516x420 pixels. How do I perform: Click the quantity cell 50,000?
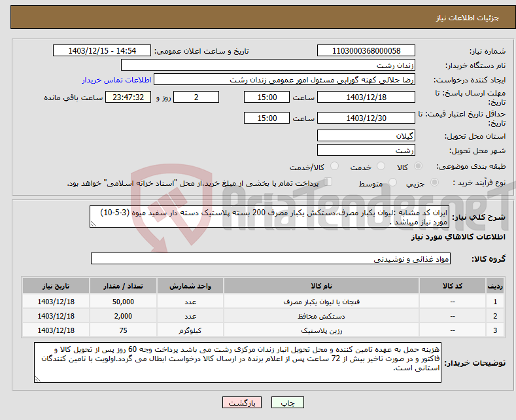pos(123,302)
